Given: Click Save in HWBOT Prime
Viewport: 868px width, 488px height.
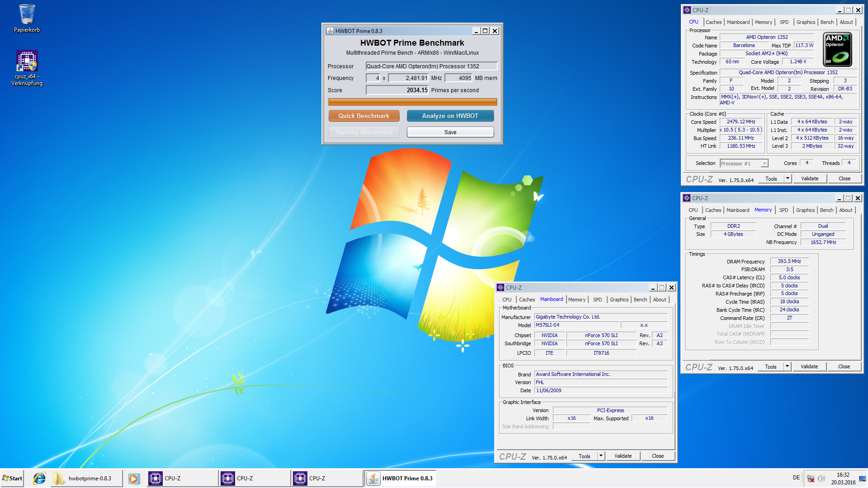Looking at the screenshot, I should 450,132.
